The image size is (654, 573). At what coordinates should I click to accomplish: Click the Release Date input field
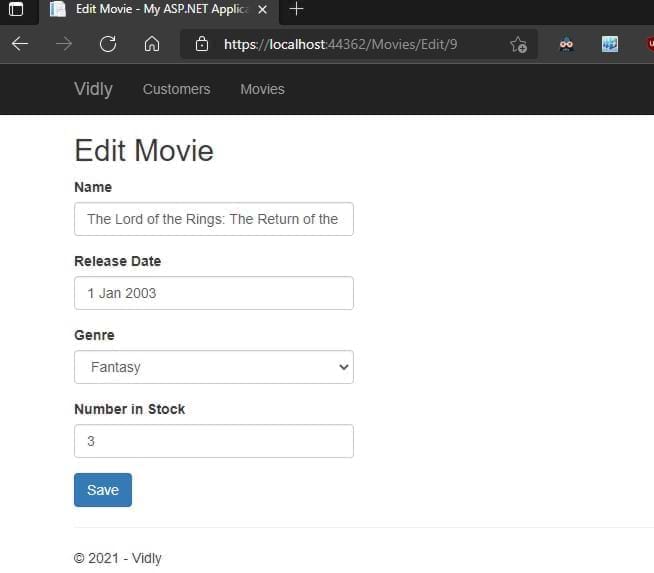point(214,293)
